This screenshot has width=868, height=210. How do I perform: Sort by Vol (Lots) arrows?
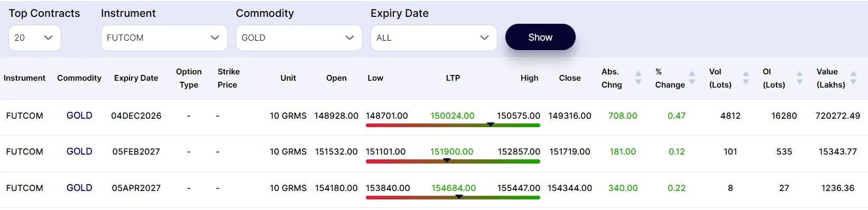[x=746, y=78]
